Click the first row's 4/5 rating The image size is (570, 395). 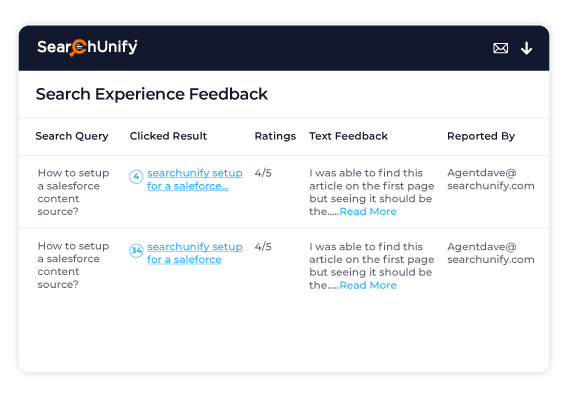pos(263,173)
